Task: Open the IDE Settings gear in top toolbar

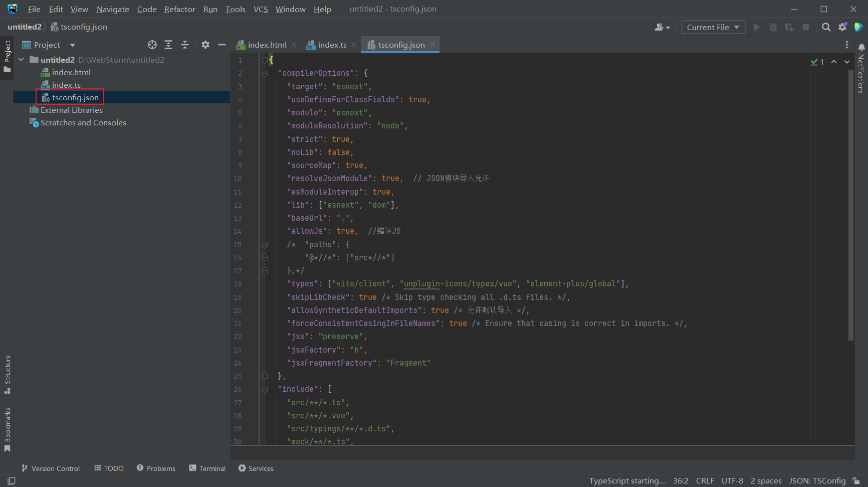Action: pyautogui.click(x=842, y=27)
